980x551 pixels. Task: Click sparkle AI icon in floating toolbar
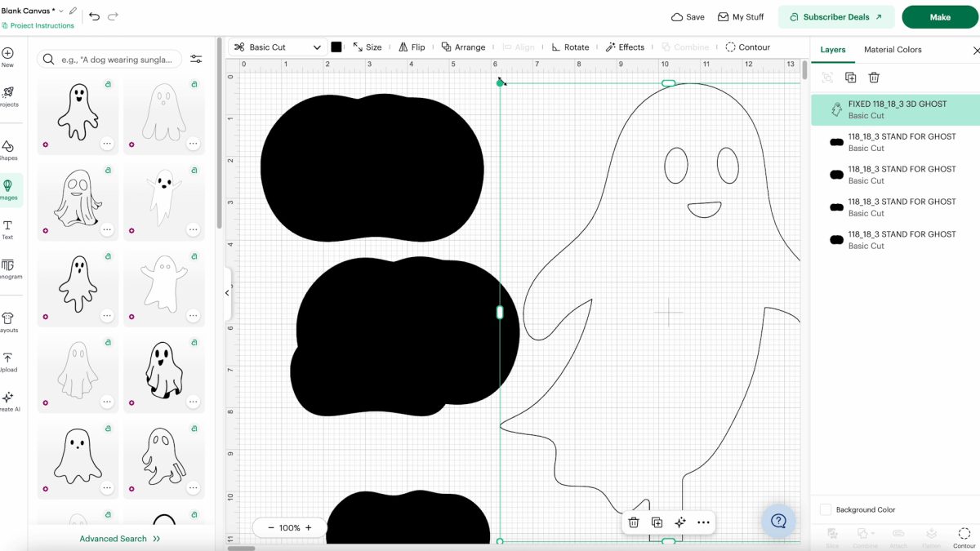pyautogui.click(x=679, y=522)
